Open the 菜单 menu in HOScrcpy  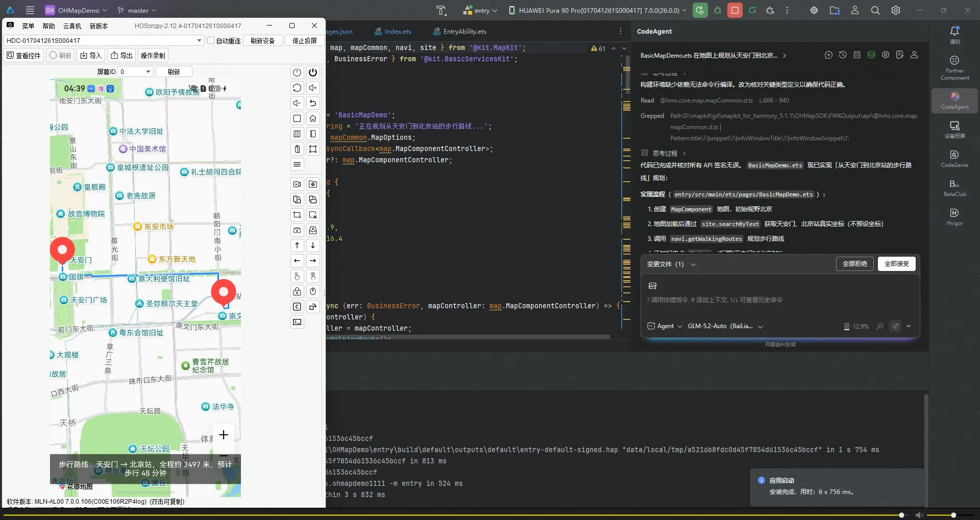coord(28,26)
